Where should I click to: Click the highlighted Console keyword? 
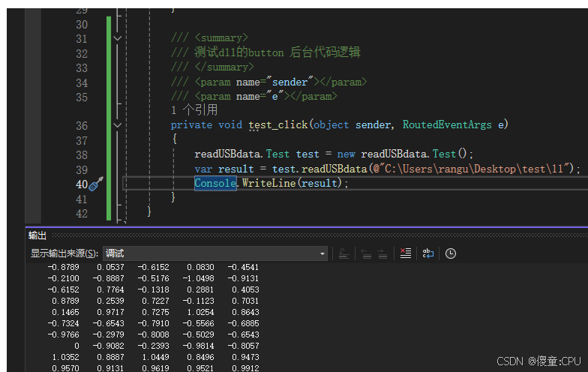[215, 183]
